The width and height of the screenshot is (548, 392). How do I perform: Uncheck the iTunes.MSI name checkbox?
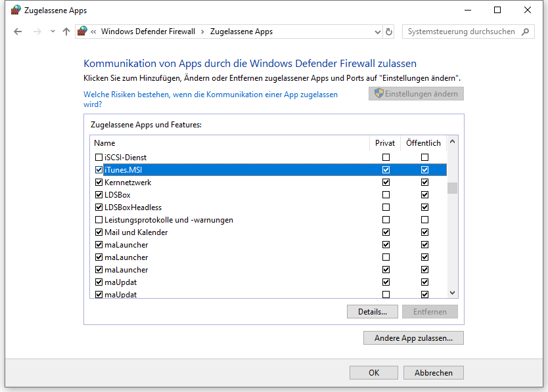tap(99, 170)
